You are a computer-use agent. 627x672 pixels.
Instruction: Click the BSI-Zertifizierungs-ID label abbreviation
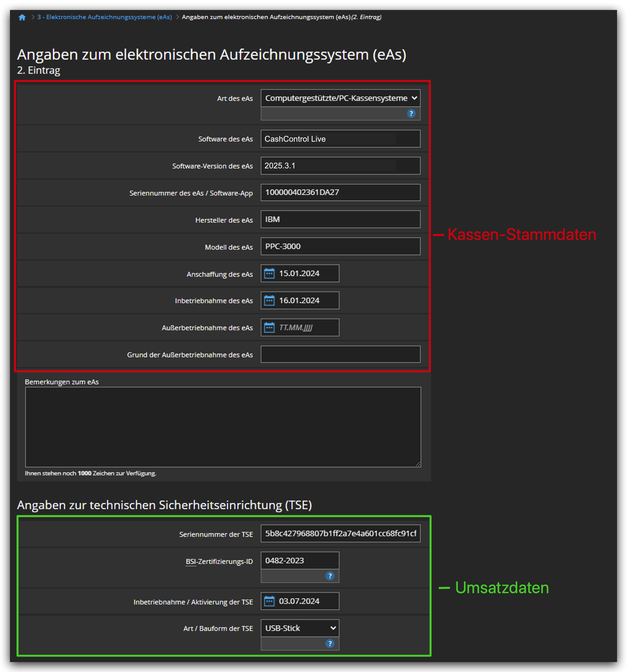pyautogui.click(x=191, y=561)
